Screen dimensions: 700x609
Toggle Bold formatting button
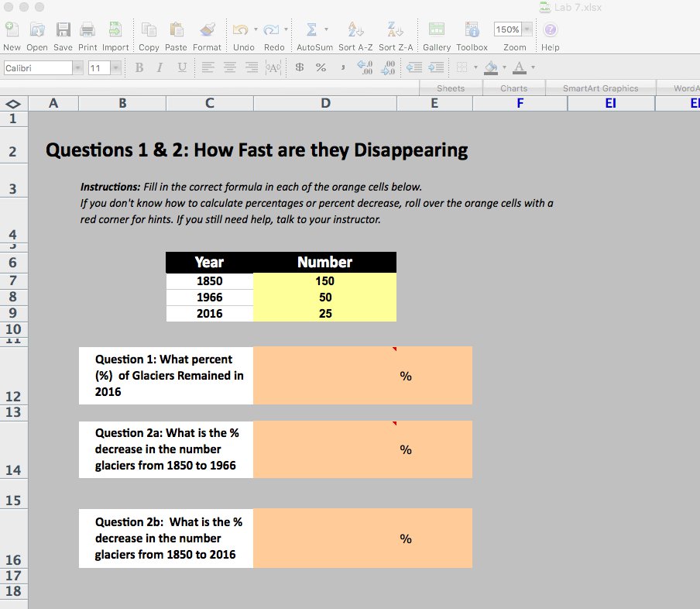(139, 67)
